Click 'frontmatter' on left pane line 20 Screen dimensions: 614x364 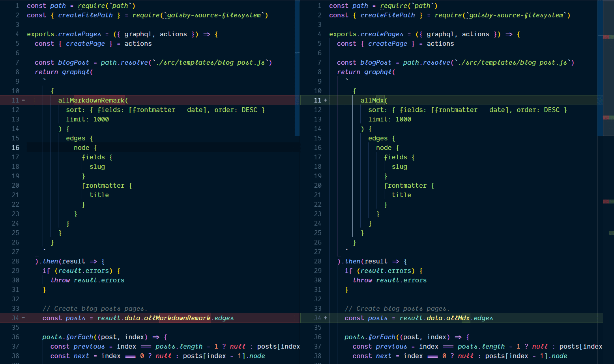point(103,185)
